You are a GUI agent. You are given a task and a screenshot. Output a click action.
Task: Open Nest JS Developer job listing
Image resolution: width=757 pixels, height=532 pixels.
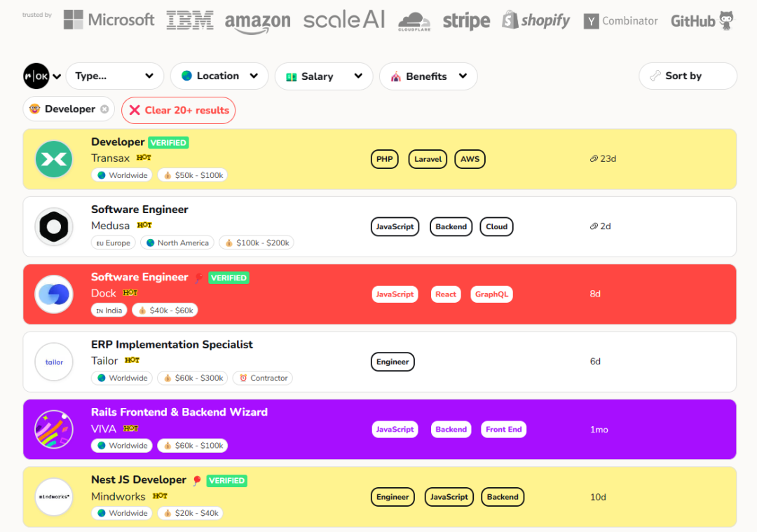[139, 480]
